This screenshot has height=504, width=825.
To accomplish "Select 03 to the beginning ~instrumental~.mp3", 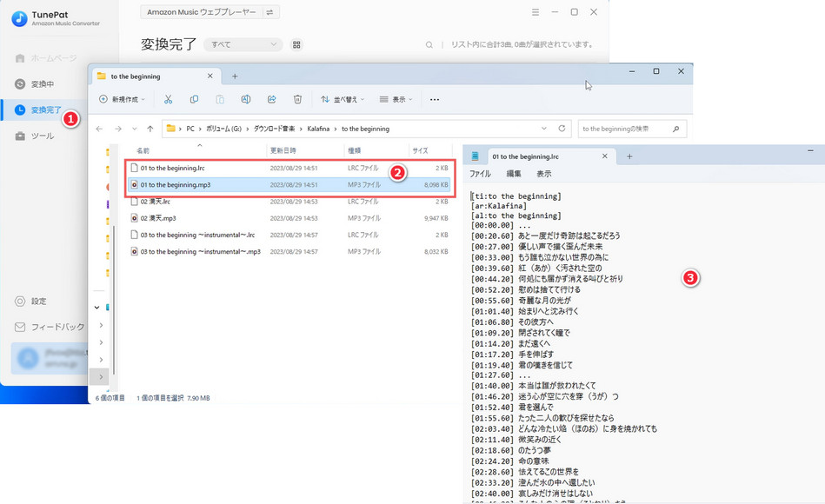I will (x=289, y=252).
